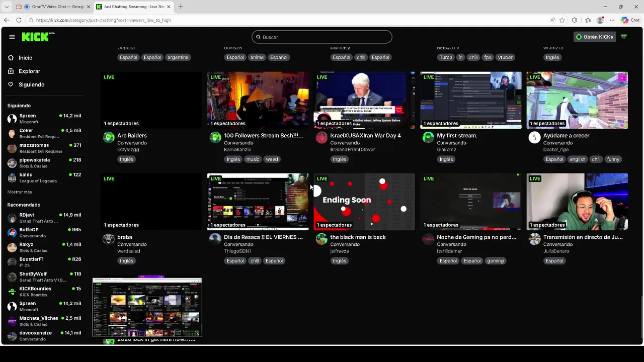Viewport: 644px width, 362px height.
Task: Click the weed tag under KamoKahzie
Action: (x=272, y=159)
